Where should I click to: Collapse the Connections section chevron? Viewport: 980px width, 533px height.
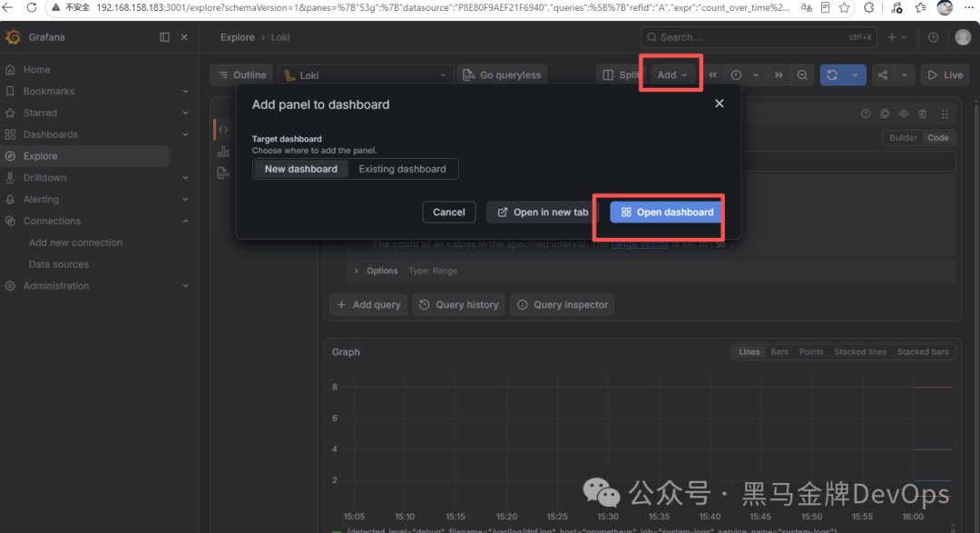tap(186, 221)
